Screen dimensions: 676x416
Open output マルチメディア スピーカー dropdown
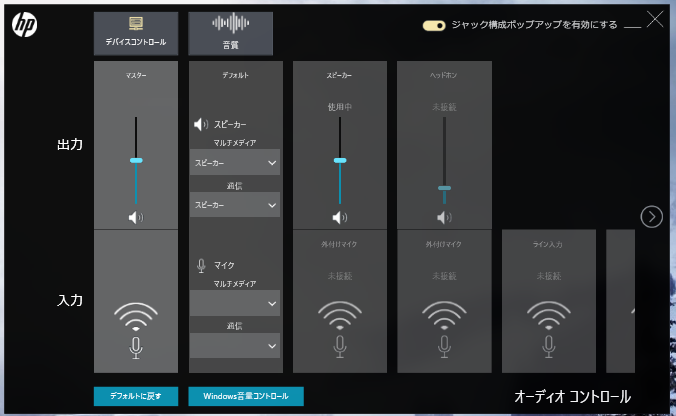click(235, 162)
